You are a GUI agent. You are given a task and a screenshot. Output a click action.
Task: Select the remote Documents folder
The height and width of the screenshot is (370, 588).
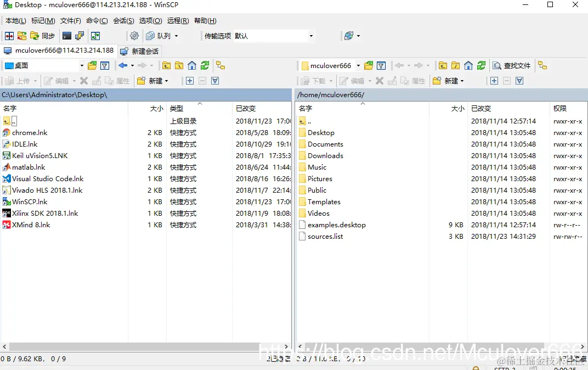point(325,144)
